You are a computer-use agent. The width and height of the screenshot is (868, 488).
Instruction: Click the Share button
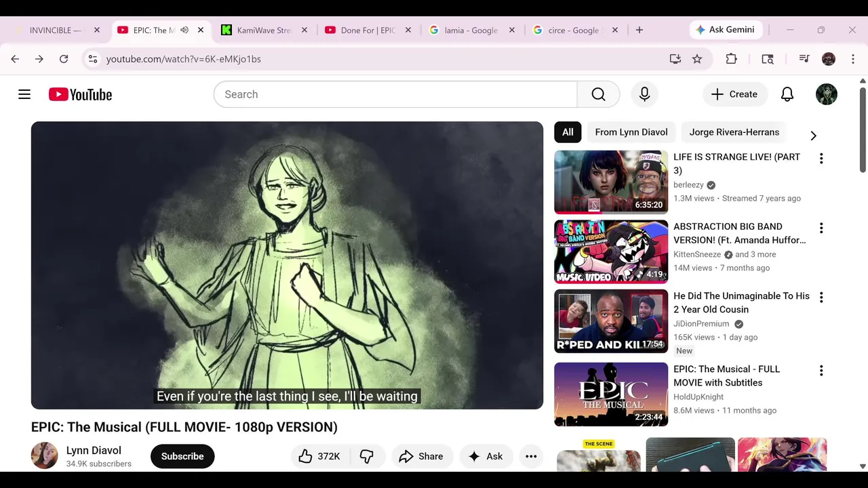(421, 456)
